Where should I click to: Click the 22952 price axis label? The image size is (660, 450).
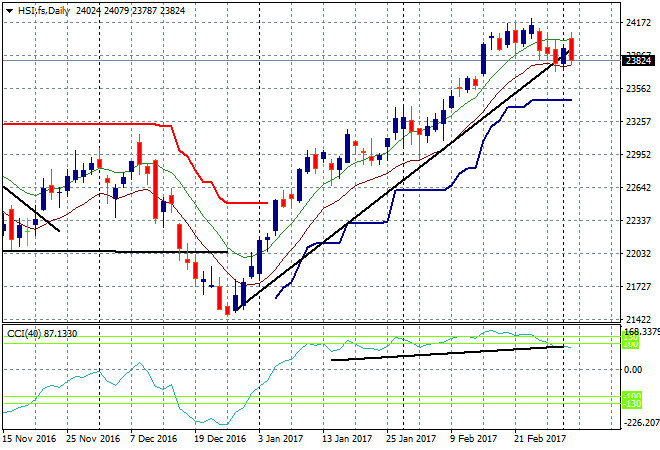[x=638, y=155]
